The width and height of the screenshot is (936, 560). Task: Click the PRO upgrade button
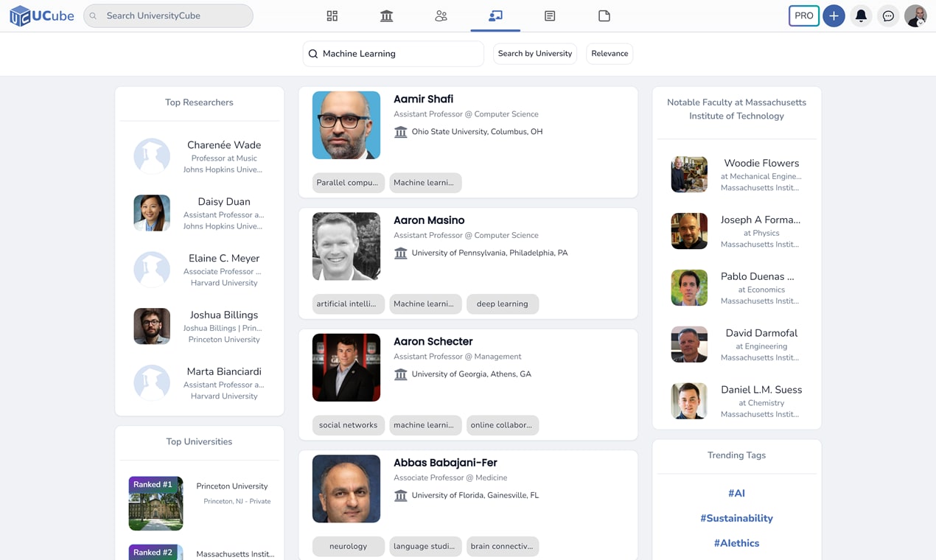click(x=804, y=15)
